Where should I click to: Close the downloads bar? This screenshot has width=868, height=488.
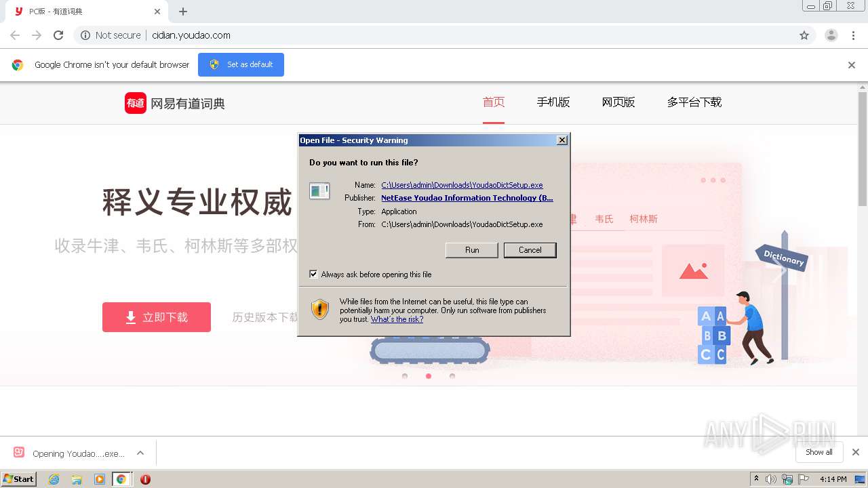point(856,452)
